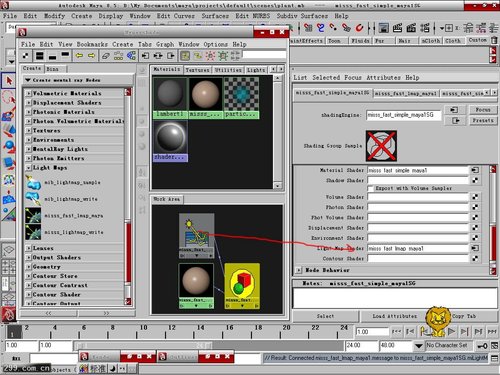Click map icon beside Contour Shader field

pos(475,258)
